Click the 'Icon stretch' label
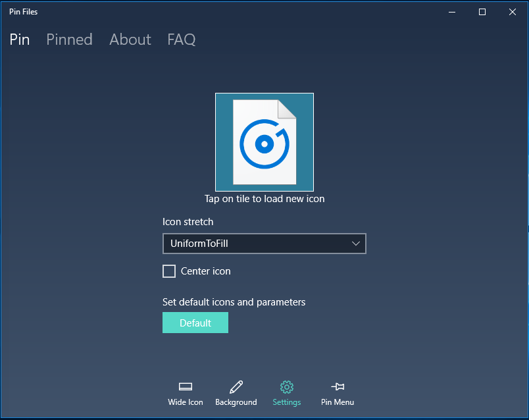529x420 pixels. [188, 222]
